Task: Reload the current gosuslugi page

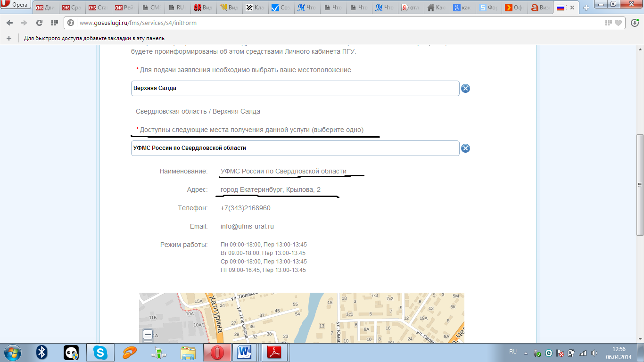Action: coord(39,23)
